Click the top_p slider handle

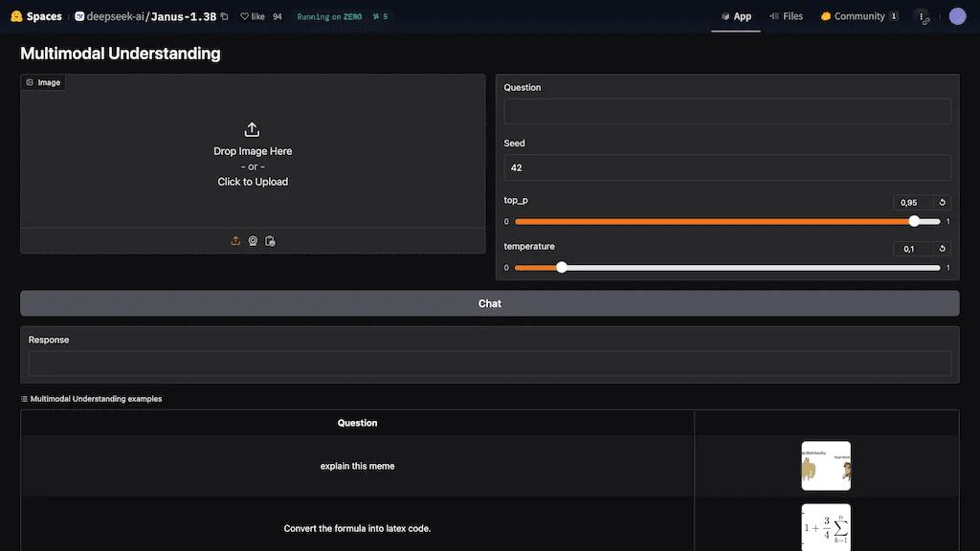click(x=914, y=221)
